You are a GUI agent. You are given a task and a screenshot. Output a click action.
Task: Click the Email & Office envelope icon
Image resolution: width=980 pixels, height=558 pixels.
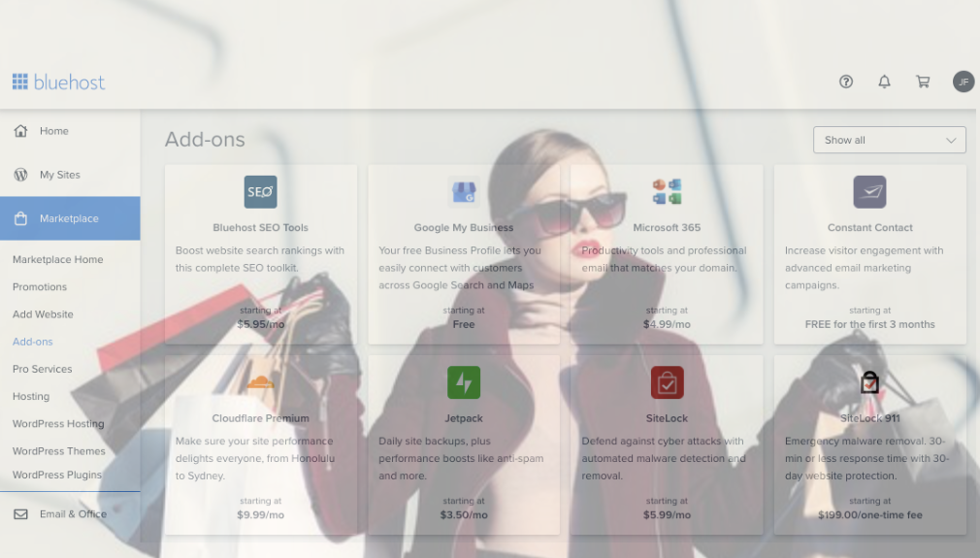[20, 513]
